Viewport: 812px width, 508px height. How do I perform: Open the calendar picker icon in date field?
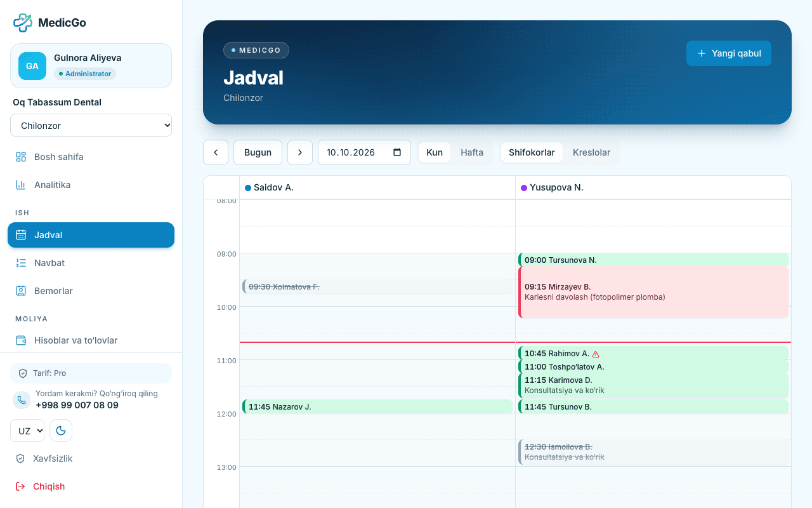point(398,152)
